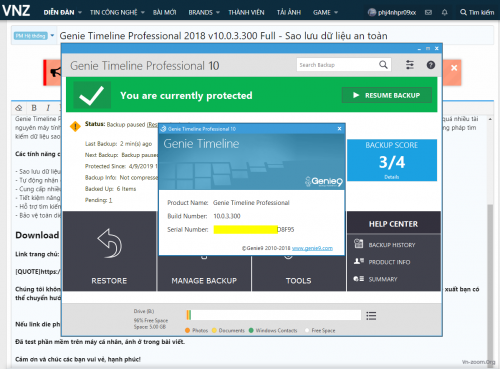Click the green protected checkmark icon

pyautogui.click(x=92, y=95)
